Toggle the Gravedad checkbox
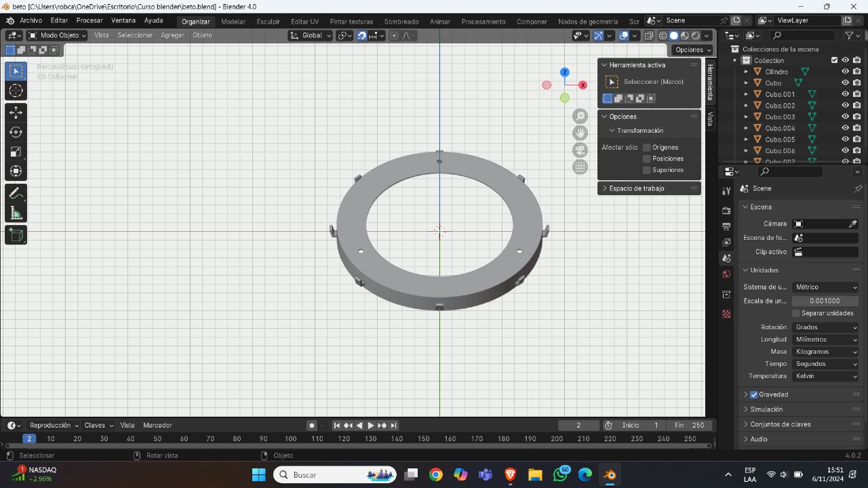 pyautogui.click(x=753, y=394)
